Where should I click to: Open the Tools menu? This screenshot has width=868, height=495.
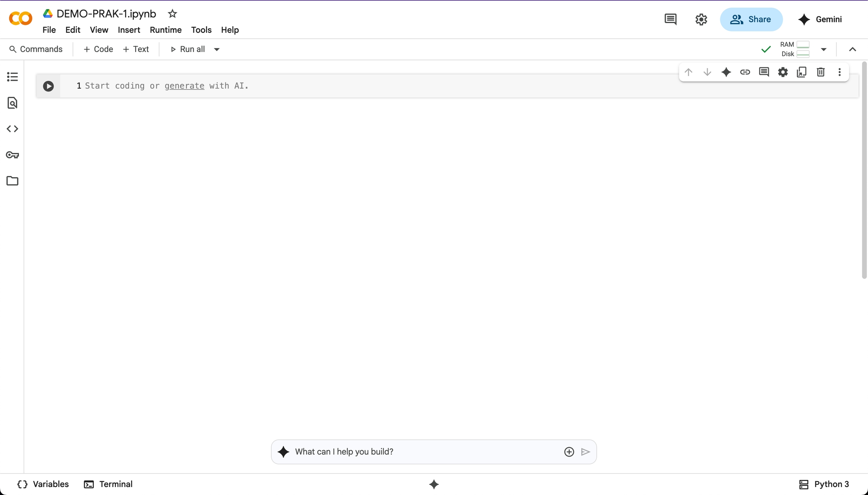201,30
